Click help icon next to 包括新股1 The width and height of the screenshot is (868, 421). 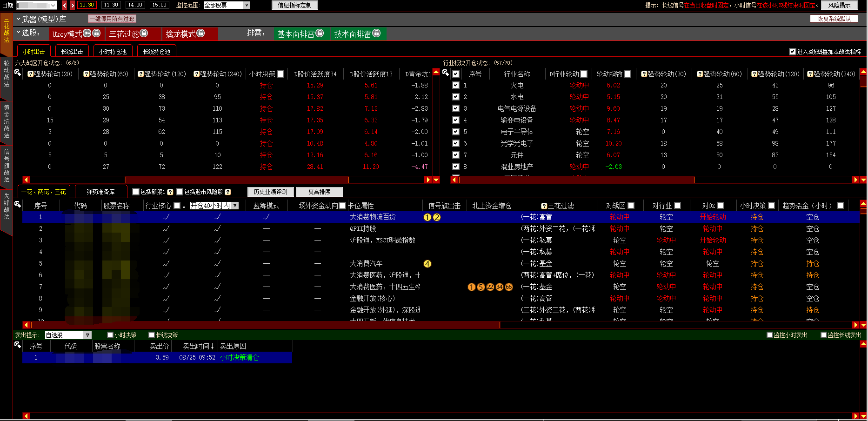pyautogui.click(x=170, y=192)
